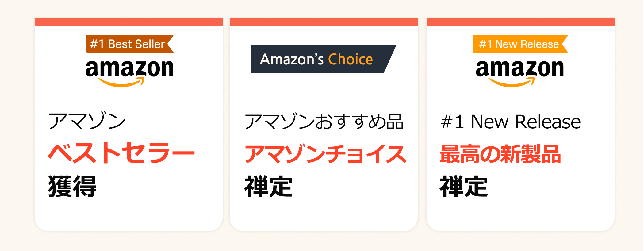Click the アマゾンおすすめ品 text

pos(324,122)
